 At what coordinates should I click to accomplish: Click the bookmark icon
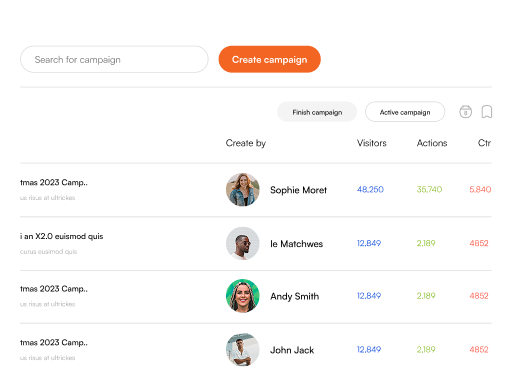coord(487,112)
